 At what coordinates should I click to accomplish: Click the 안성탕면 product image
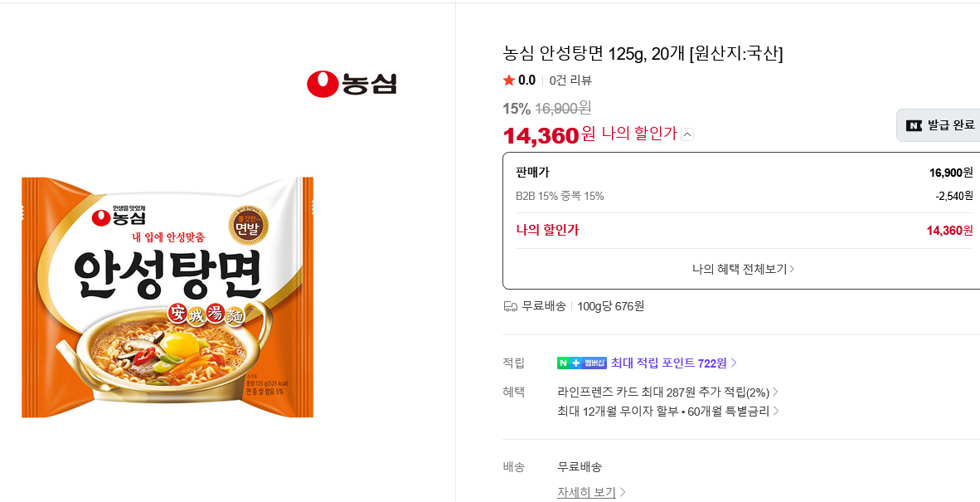(x=167, y=297)
